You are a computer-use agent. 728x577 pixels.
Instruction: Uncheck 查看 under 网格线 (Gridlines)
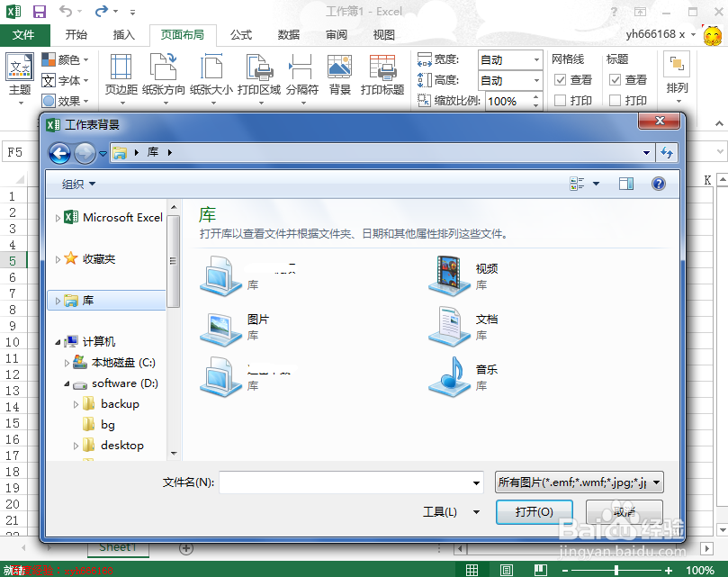click(562, 79)
